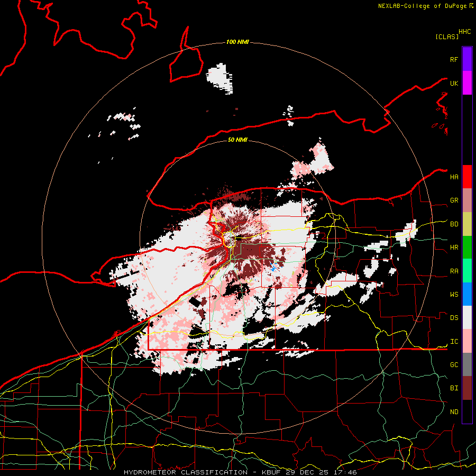The image size is (476, 476).
Task: Click the UK legend label
Action: click(x=454, y=83)
